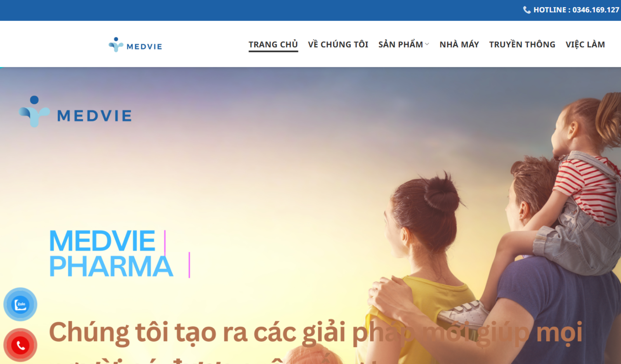Click MEDVIE PHARMA hero heading
This screenshot has height=364, width=621.
(111, 253)
